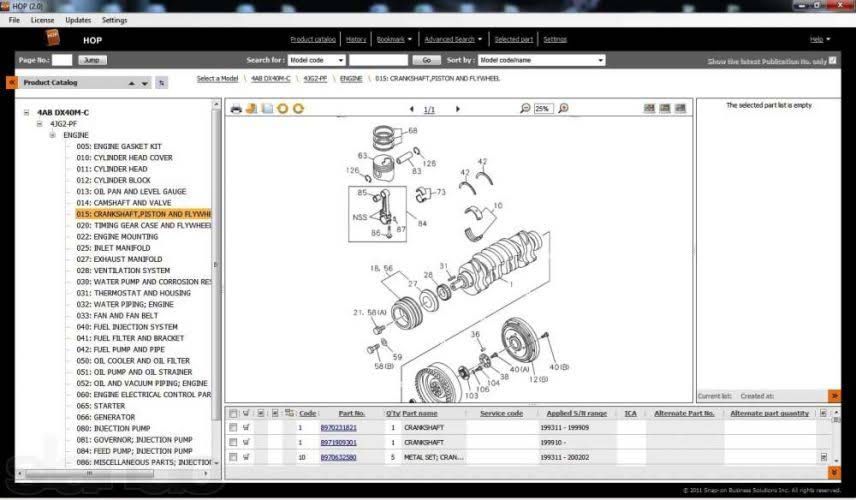Open part number link 8970632380

pos(338,457)
